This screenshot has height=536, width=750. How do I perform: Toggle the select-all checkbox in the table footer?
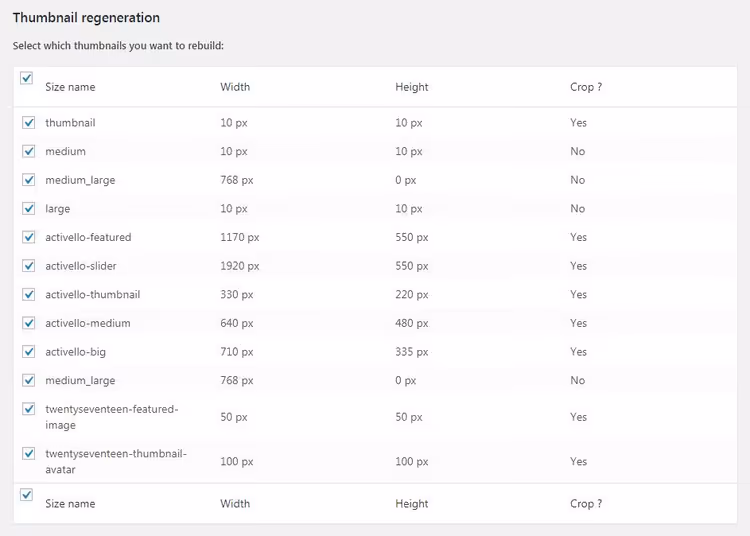coord(26,495)
